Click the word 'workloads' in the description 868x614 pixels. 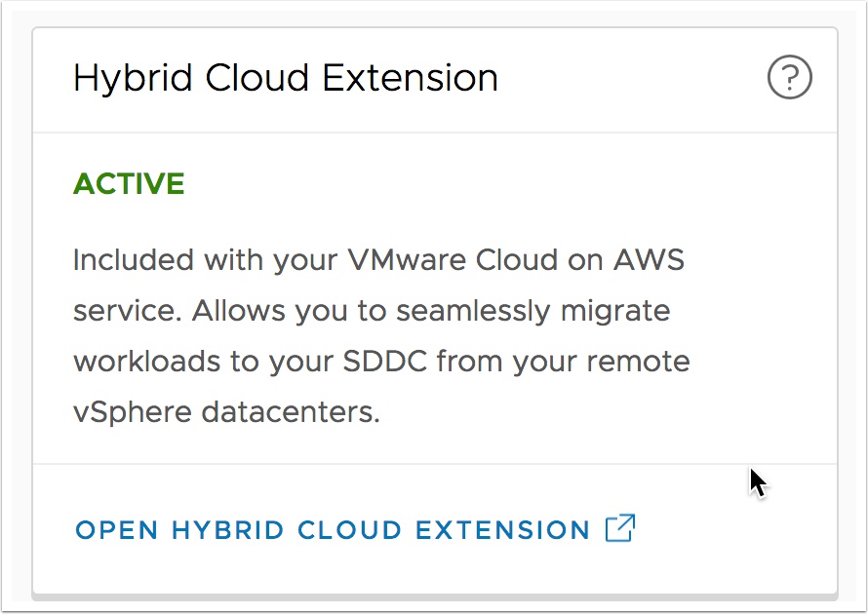(146, 362)
